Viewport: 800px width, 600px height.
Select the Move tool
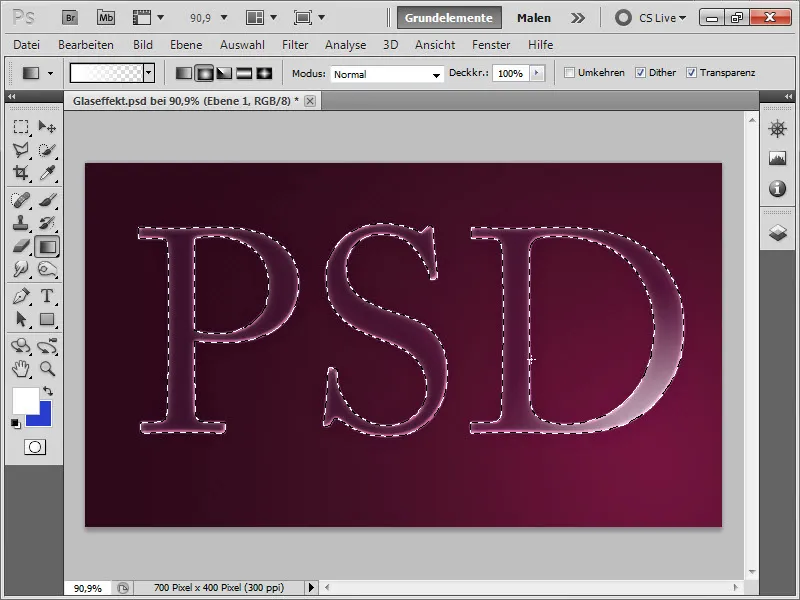(47, 127)
